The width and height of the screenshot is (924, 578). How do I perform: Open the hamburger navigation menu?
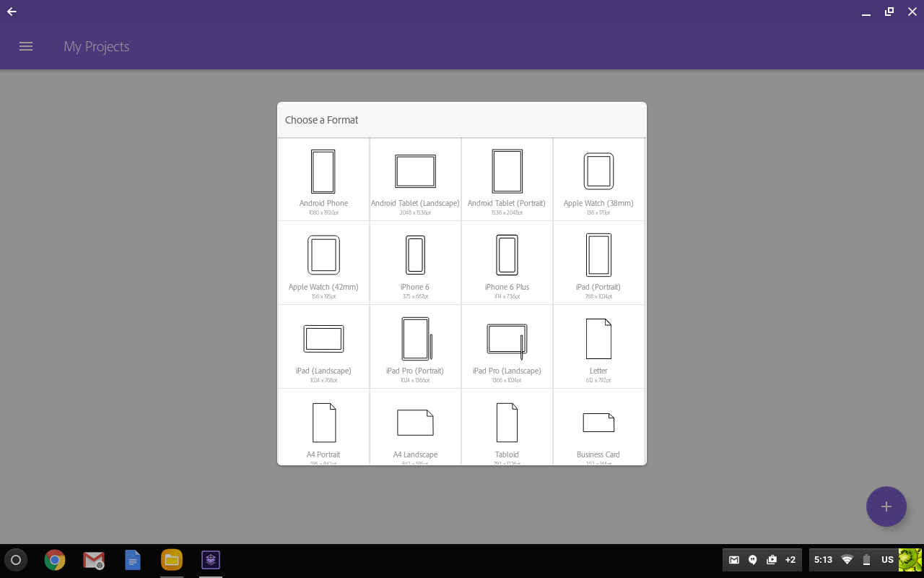pyautogui.click(x=26, y=46)
